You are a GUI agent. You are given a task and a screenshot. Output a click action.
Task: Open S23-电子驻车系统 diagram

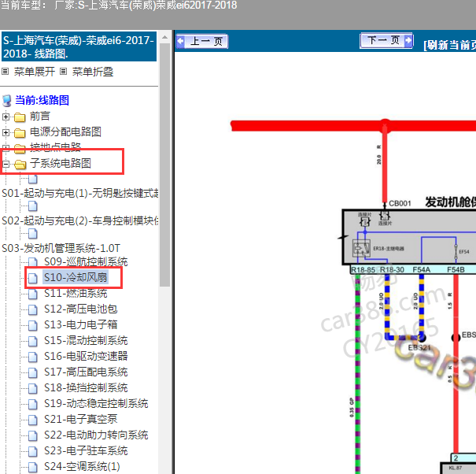coord(86,451)
